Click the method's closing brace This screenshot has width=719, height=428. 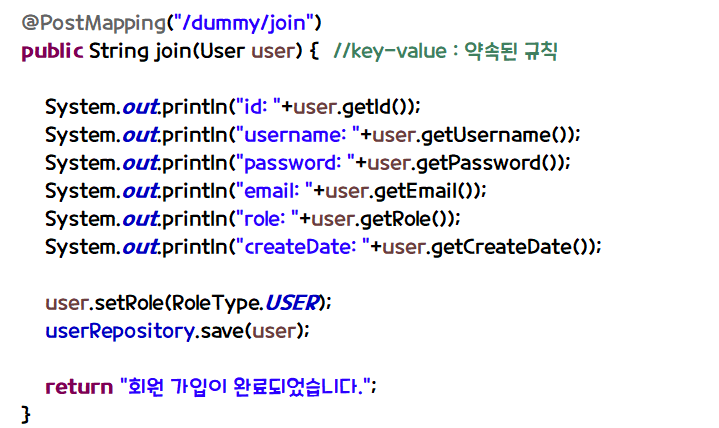tap(26, 415)
